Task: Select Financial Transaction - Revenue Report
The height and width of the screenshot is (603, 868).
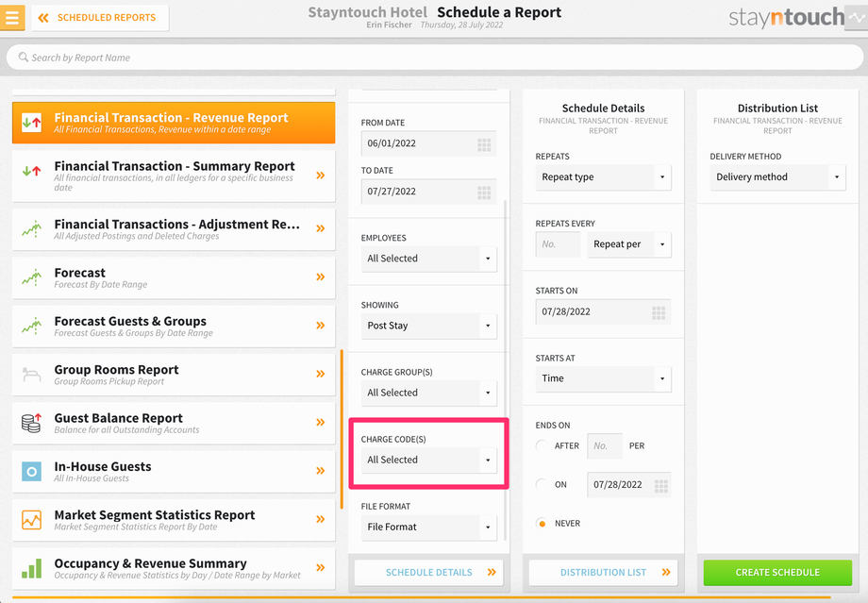Action: click(x=174, y=123)
